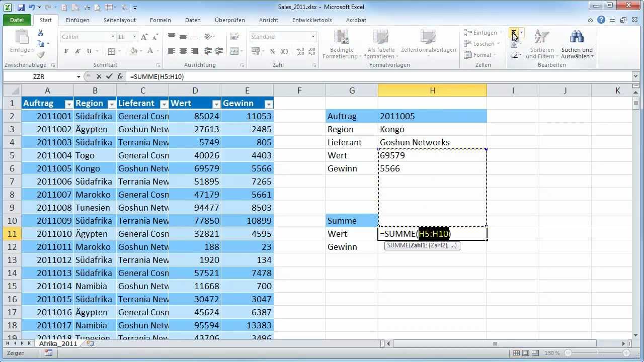Open the Auftrag column filter dropdown
Image resolution: width=644 pixels, height=362 pixels.
69,104
